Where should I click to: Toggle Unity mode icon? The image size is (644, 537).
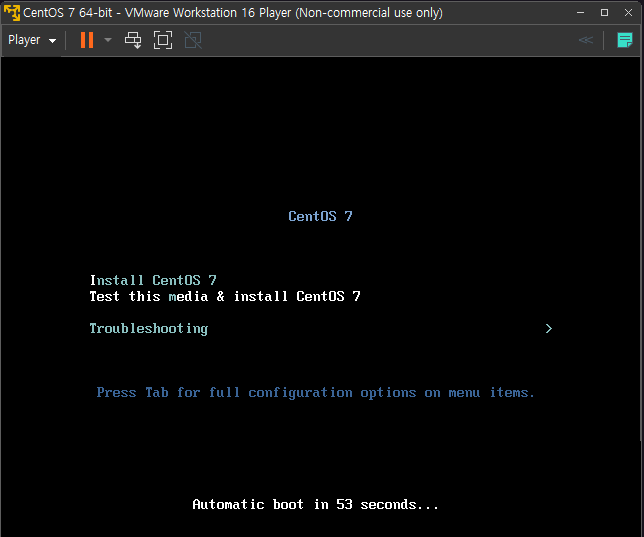[x=193, y=40]
